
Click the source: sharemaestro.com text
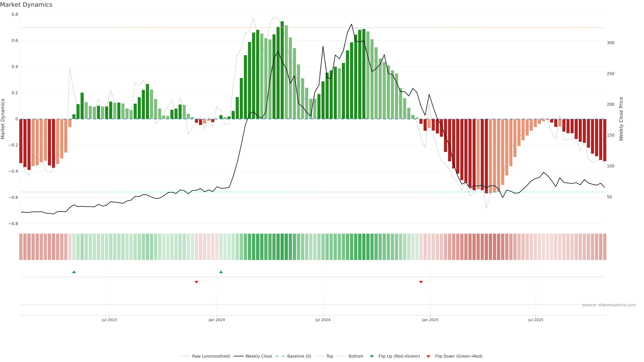[x=608, y=305]
